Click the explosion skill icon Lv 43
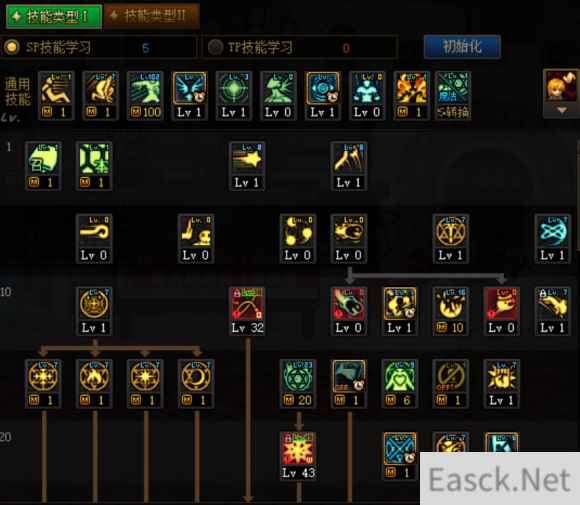Image resolution: width=580 pixels, height=505 pixels. point(298,456)
